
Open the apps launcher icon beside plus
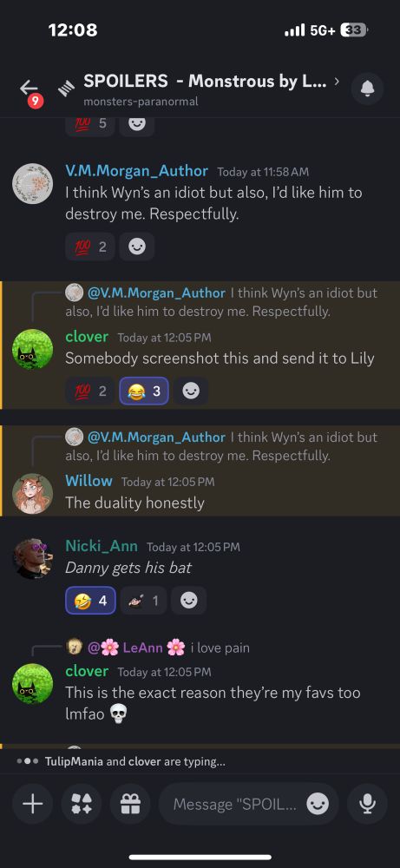click(x=82, y=804)
